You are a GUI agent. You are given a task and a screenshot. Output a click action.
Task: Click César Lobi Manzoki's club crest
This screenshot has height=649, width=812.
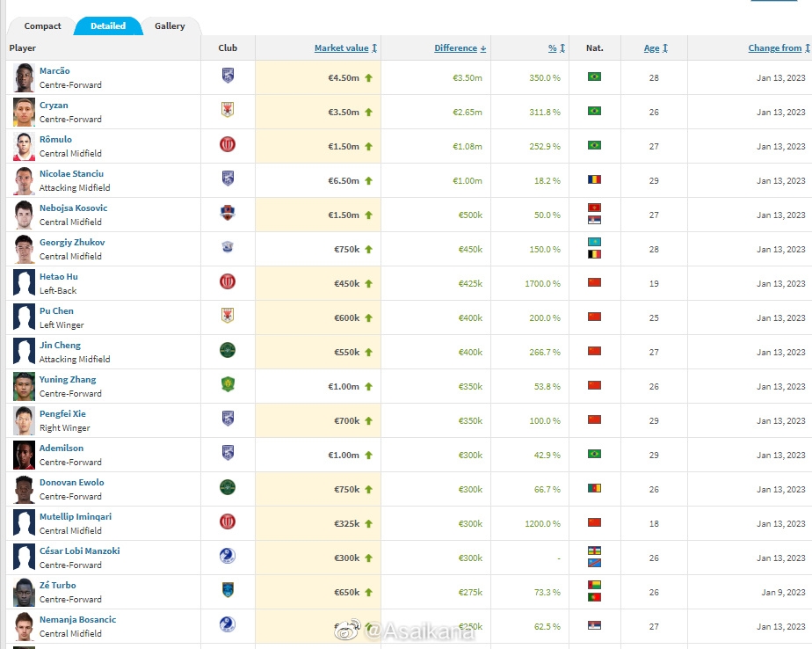point(228,556)
